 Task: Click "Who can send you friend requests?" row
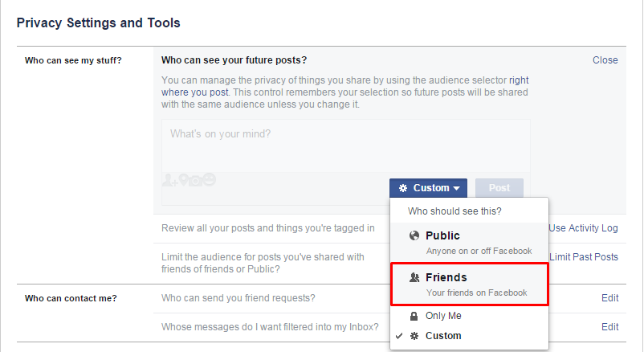click(x=238, y=298)
